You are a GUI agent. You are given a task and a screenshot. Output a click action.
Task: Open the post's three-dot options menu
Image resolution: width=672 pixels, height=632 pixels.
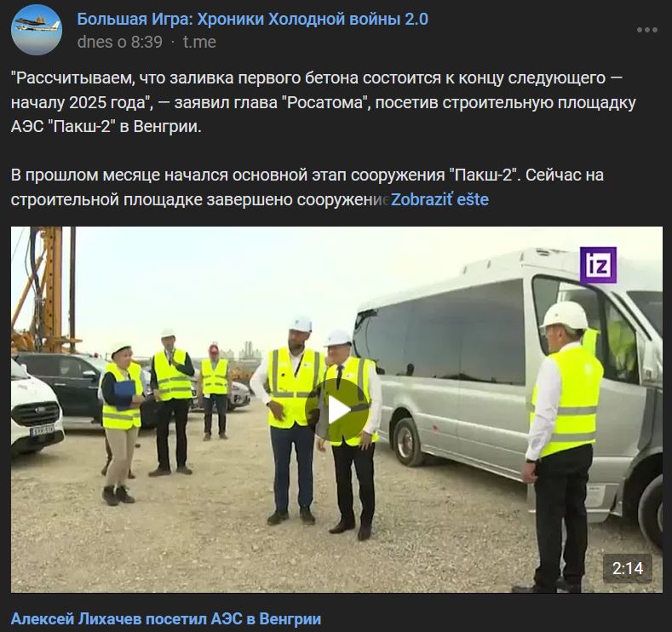tap(646, 30)
